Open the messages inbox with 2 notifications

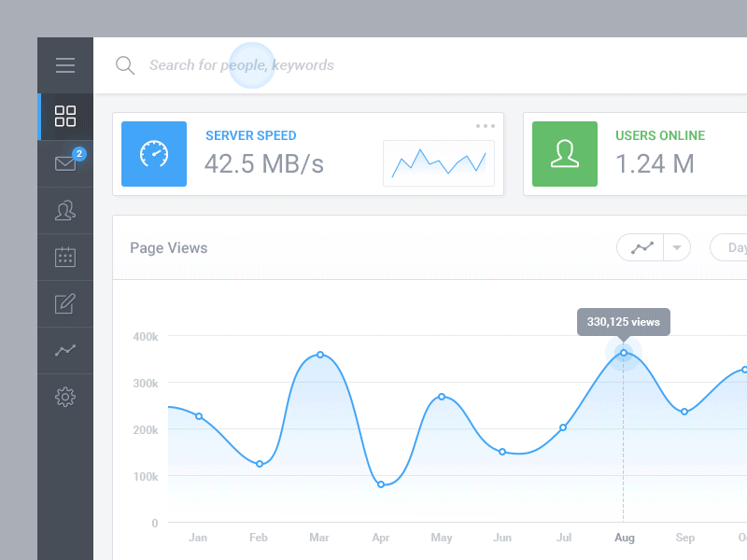(64, 163)
